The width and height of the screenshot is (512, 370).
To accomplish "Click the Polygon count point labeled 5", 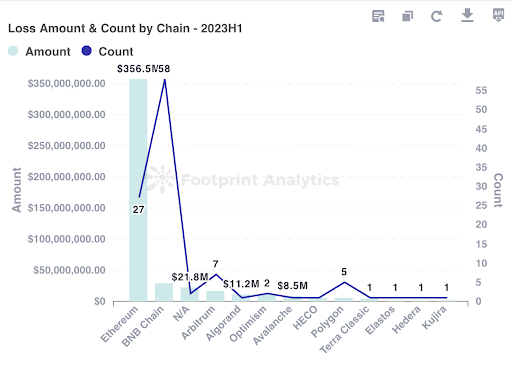I will 344,282.
